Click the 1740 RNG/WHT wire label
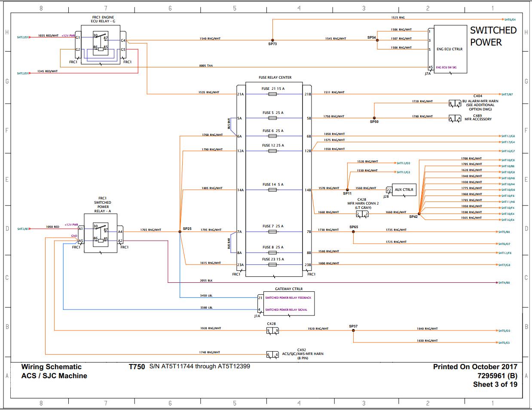Image resolution: width=532 pixels, height=410 pixels. pyautogui.click(x=209, y=352)
